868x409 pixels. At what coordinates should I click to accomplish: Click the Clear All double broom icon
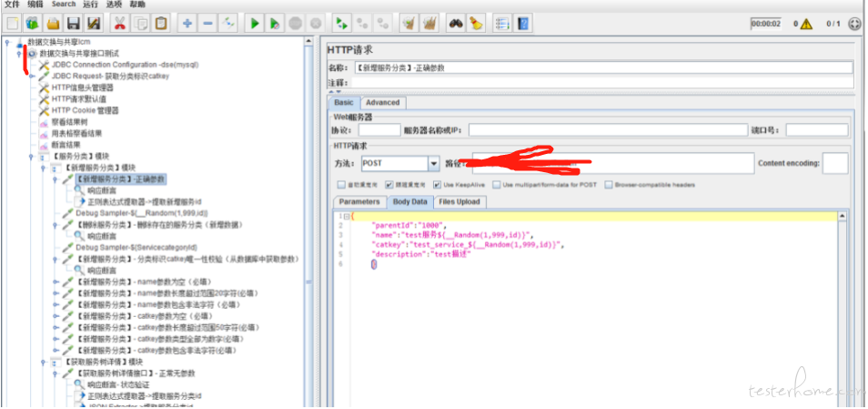429,24
